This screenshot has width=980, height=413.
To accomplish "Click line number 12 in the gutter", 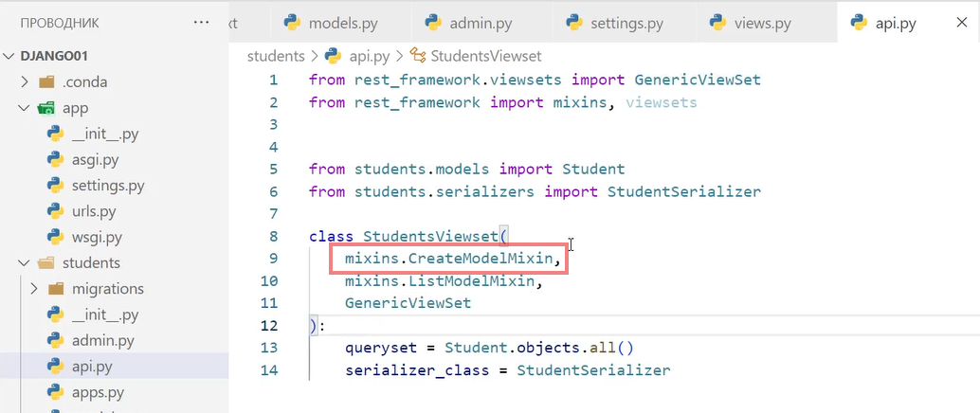I will [268, 326].
